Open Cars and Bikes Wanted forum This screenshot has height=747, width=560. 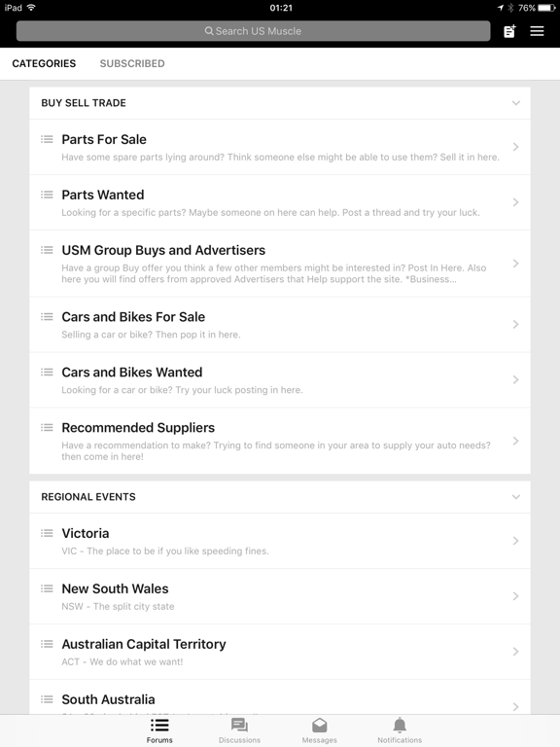click(x=280, y=380)
